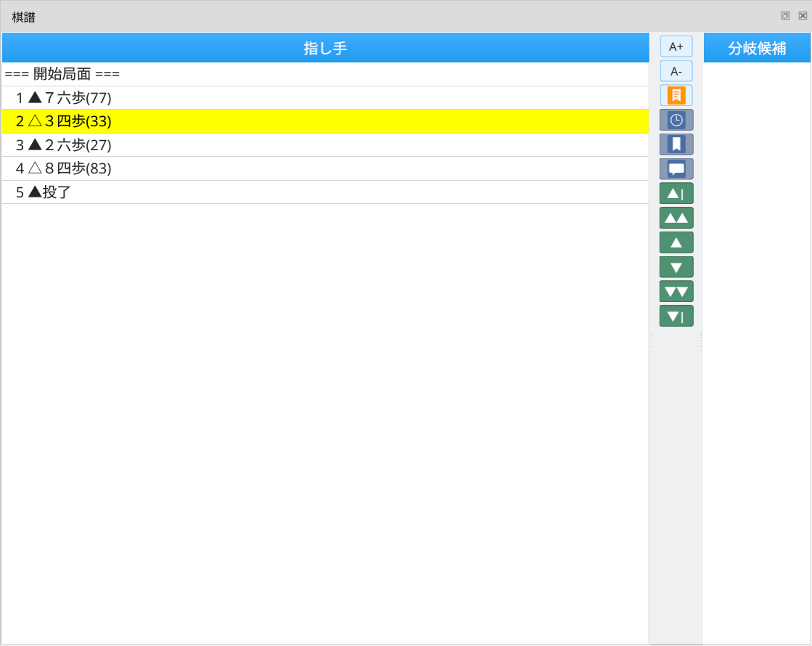Jump to the first move (up arrow with bar)
812x646 pixels.
tap(676, 194)
